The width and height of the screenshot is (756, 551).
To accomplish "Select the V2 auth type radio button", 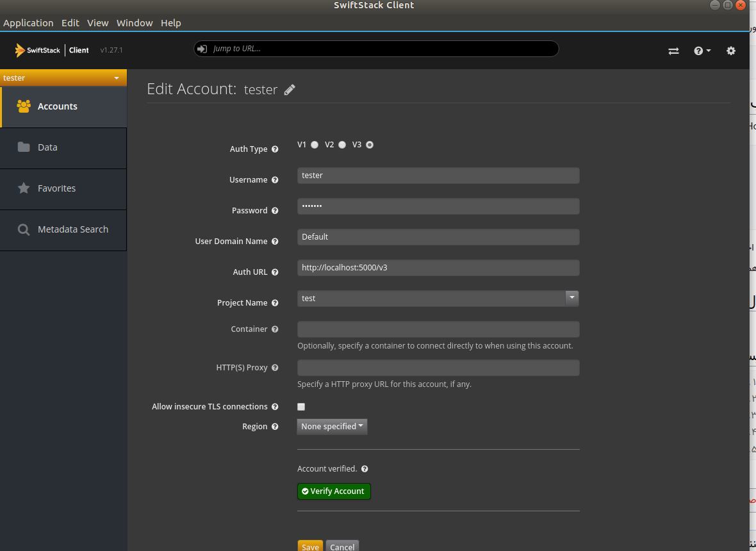I will click(342, 145).
